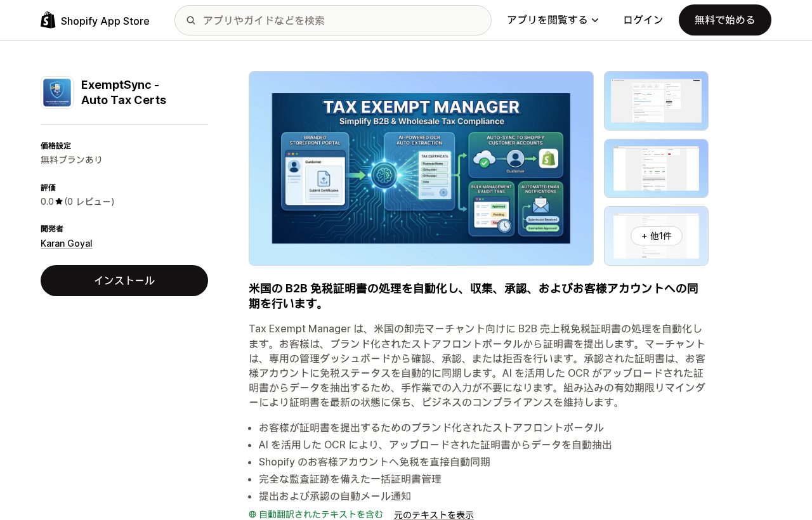Click the search magnifier icon
The image size is (812, 520).
click(191, 20)
